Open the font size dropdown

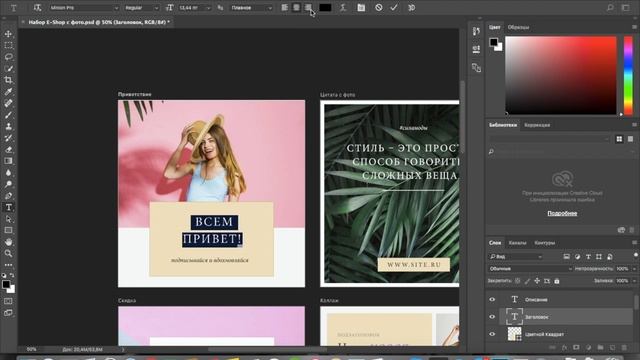(194, 8)
